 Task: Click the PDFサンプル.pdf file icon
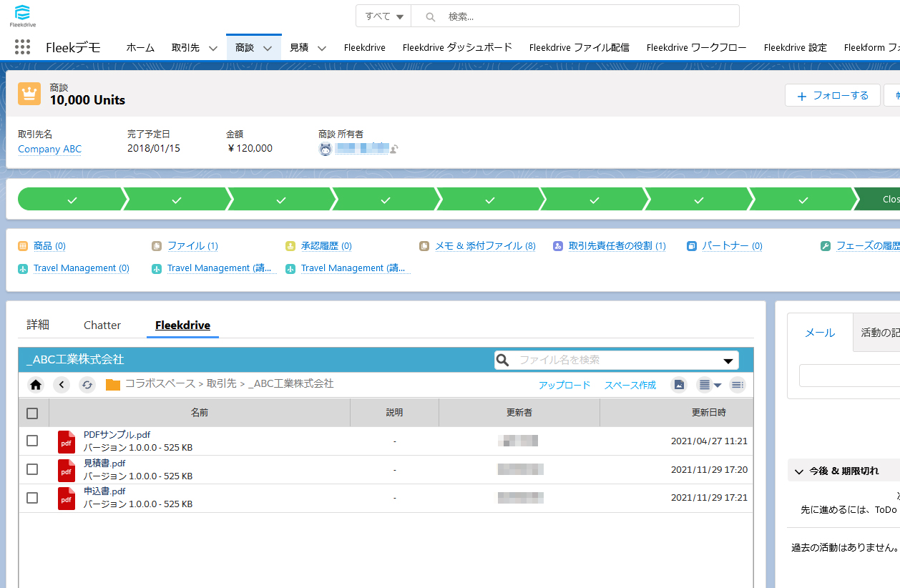click(67, 441)
